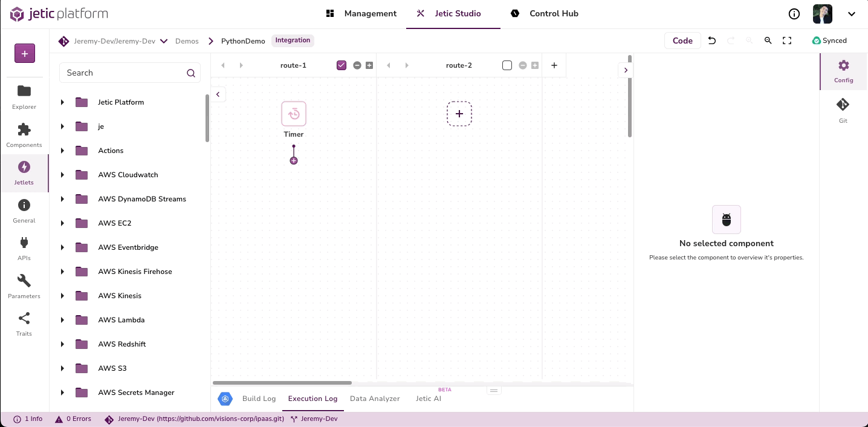Click the purple plus create button

tap(25, 53)
